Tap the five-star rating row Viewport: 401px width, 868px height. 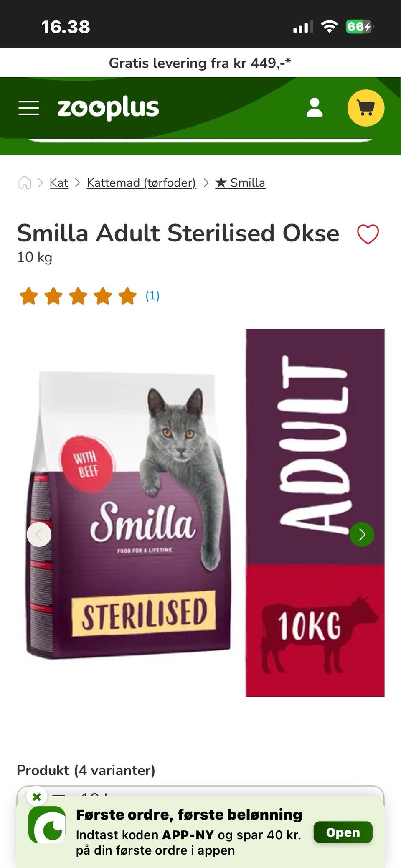click(78, 296)
